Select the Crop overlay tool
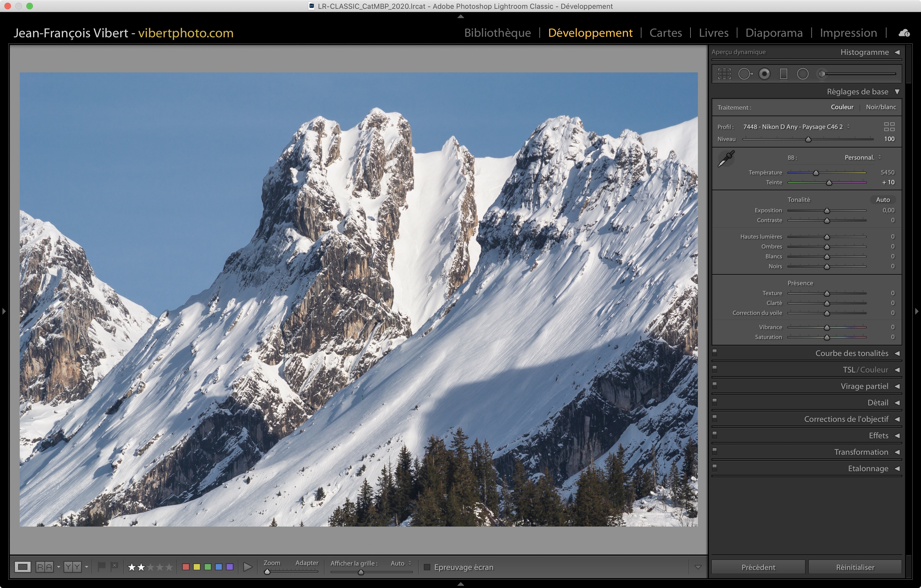Image resolution: width=921 pixels, height=588 pixels. (724, 74)
